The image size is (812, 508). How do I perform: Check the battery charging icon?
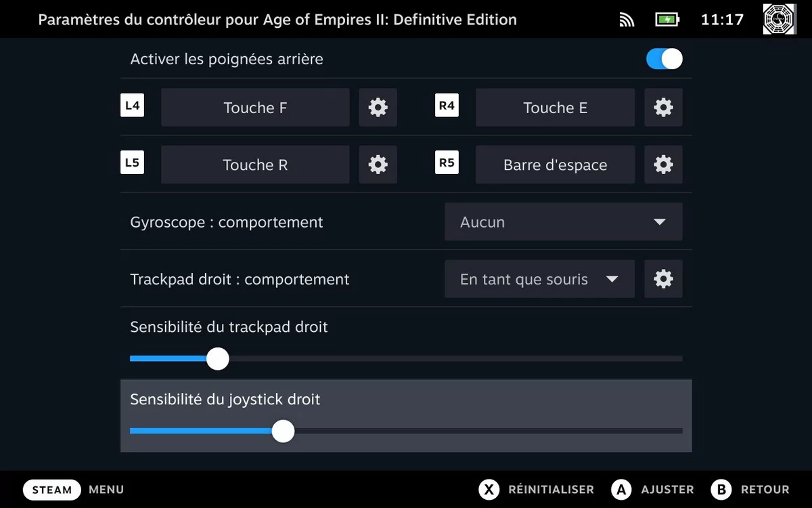(667, 20)
